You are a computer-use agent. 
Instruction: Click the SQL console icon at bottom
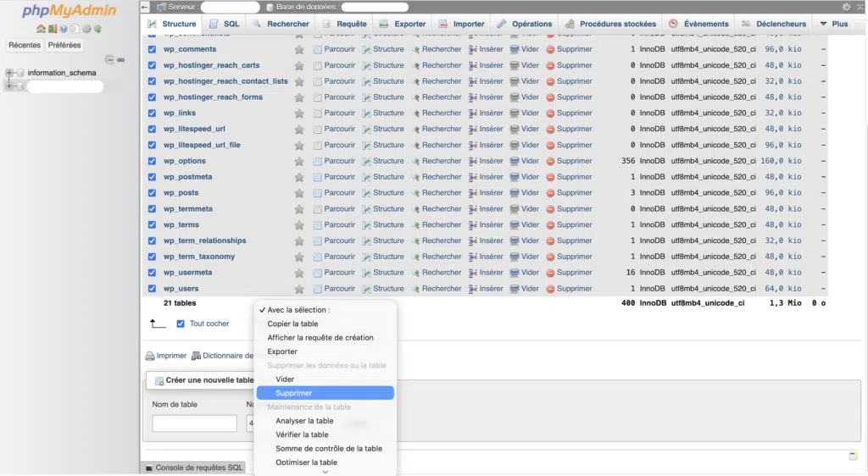click(149, 468)
